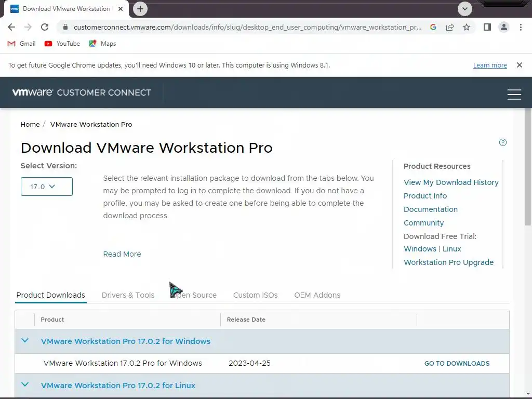
Task: Reload the page with the refresh icon
Action: point(45,27)
